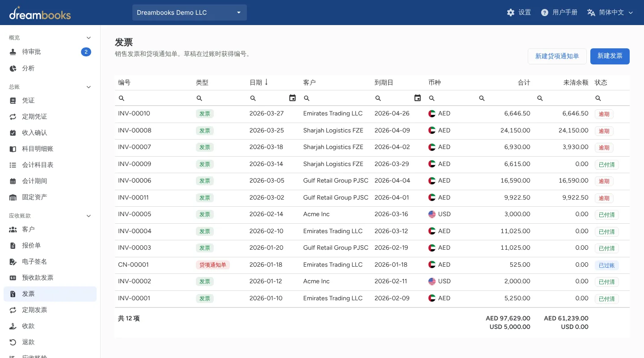Click the 电子签名 signature icon
The image size is (644, 358).
pos(13,262)
